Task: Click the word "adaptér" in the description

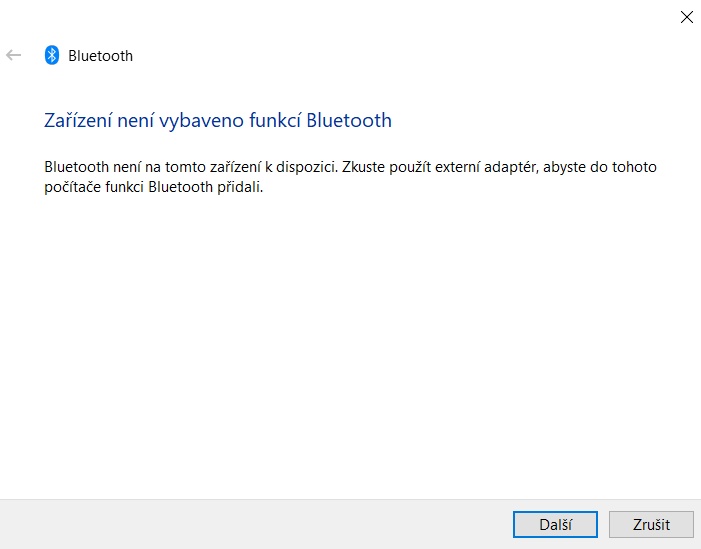Action: pyautogui.click(x=511, y=167)
